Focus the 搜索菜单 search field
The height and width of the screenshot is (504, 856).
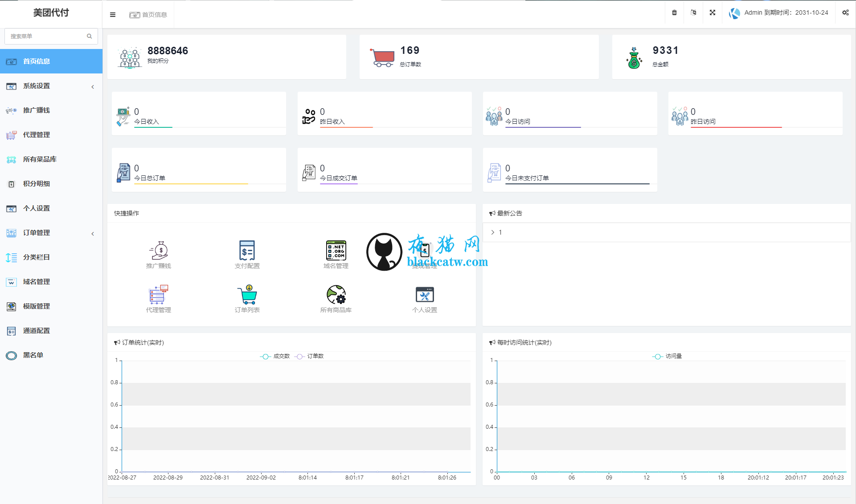51,36
